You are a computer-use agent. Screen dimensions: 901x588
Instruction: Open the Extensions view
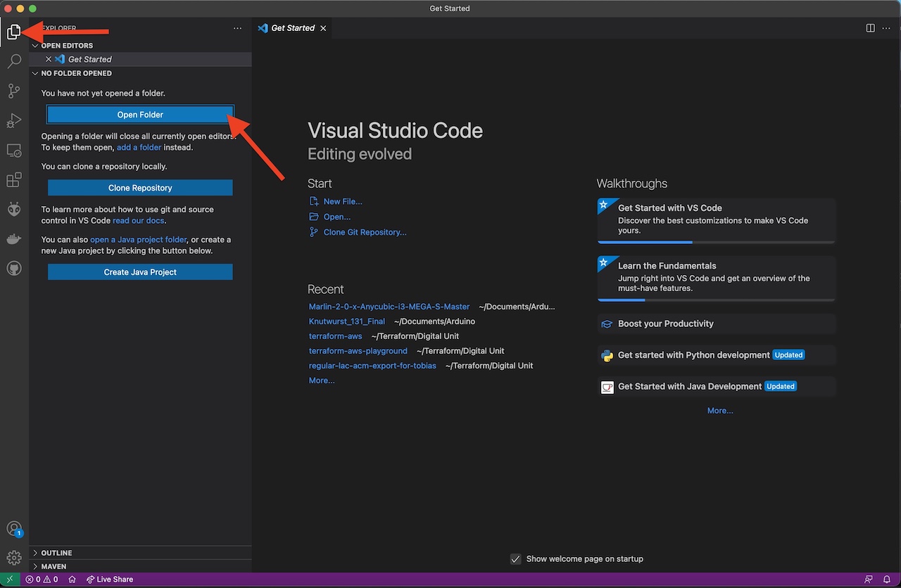(14, 180)
